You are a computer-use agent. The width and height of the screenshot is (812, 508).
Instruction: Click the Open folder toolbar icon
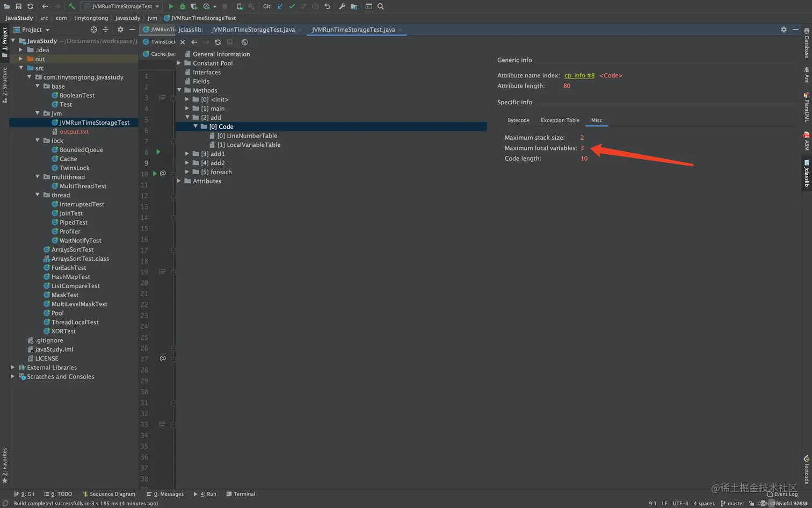pyautogui.click(x=7, y=6)
